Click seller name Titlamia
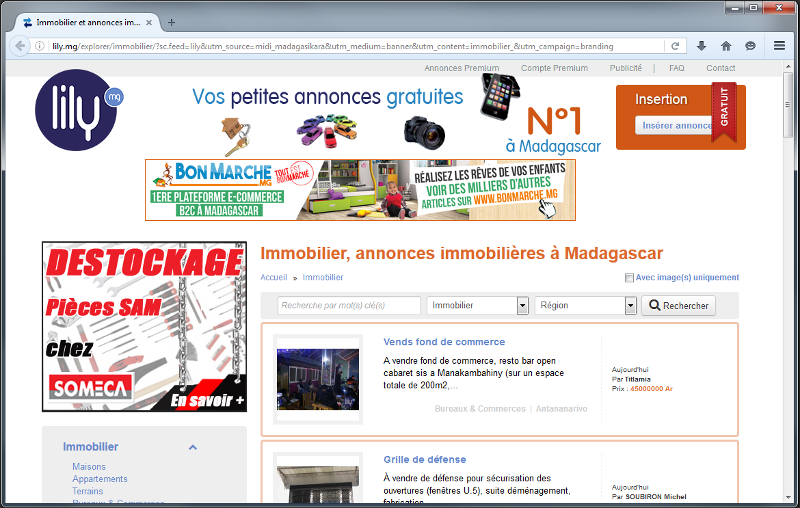The width and height of the screenshot is (800, 508). pos(638,379)
